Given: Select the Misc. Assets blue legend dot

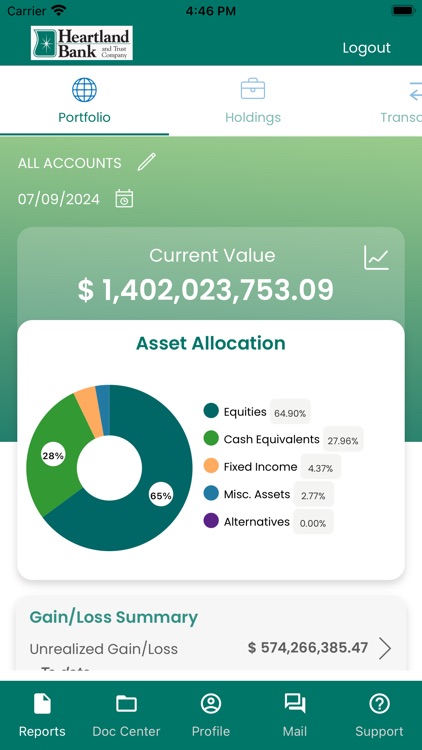Looking at the screenshot, I should click(211, 494).
